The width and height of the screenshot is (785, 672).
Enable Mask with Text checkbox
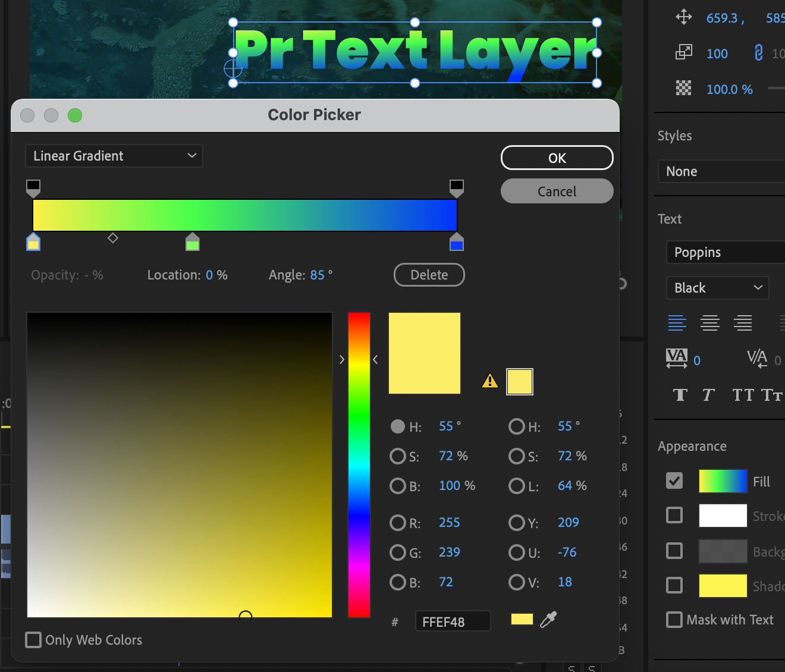point(674,620)
